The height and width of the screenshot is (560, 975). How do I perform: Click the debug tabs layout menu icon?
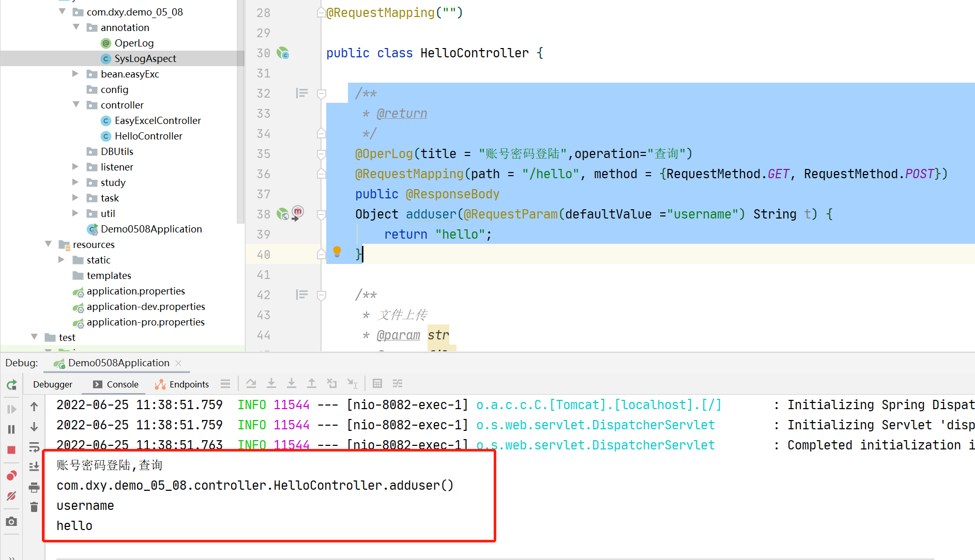pos(225,383)
